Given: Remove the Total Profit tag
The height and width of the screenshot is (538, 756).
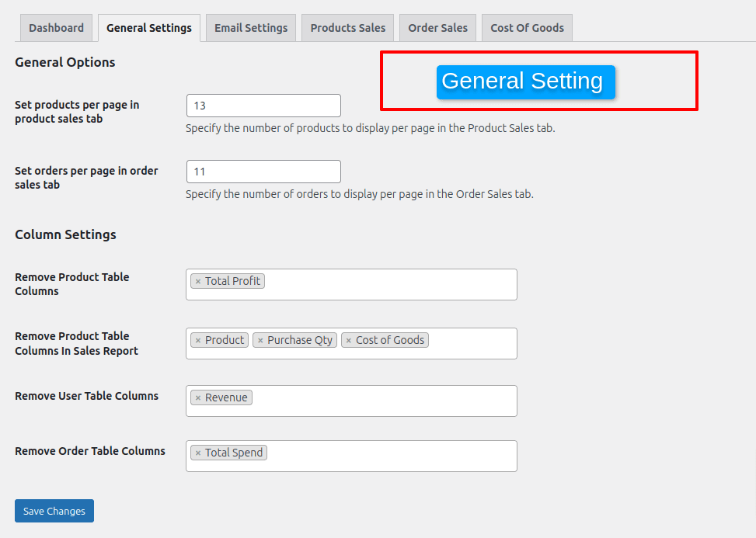Looking at the screenshot, I should click(198, 282).
